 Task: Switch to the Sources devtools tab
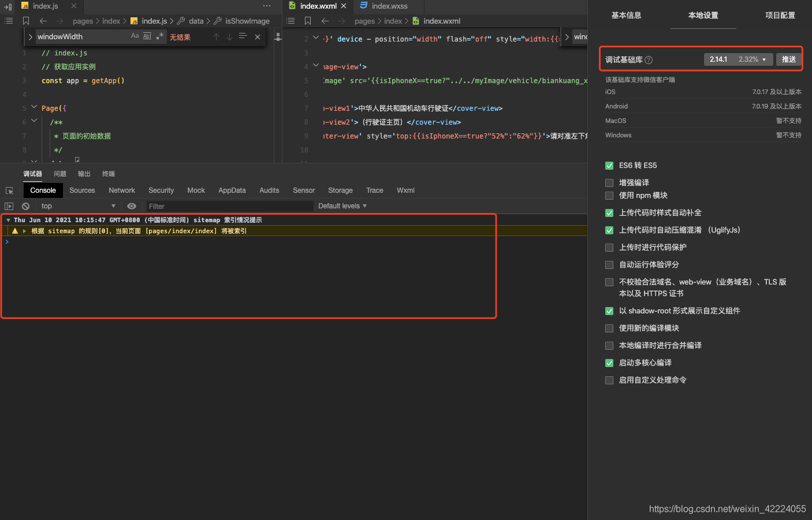click(82, 190)
